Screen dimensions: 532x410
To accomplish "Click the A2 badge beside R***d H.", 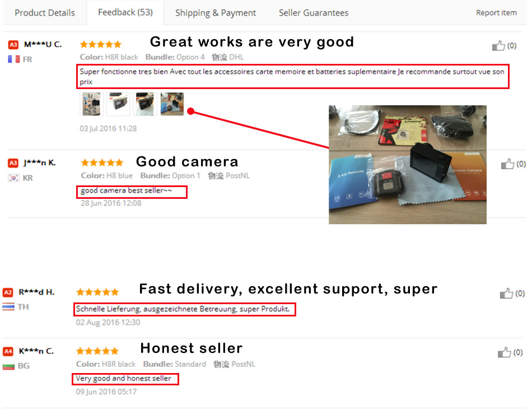I will pos(8,292).
